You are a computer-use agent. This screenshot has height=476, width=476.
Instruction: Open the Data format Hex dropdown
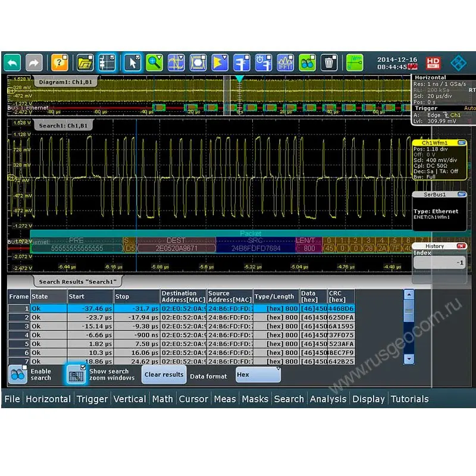[258, 375]
